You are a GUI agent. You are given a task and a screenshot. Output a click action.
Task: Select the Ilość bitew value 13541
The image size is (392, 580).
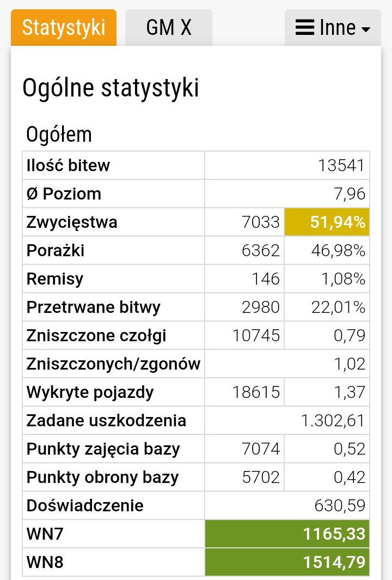point(342,165)
